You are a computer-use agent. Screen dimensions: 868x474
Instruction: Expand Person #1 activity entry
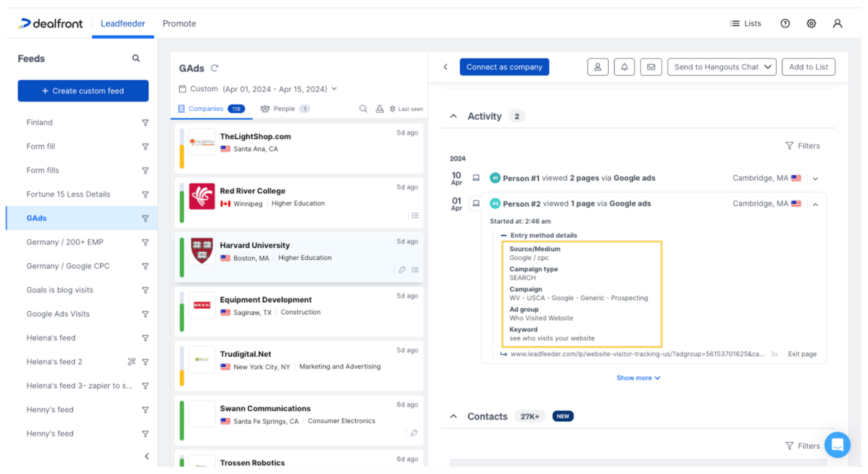click(x=815, y=178)
